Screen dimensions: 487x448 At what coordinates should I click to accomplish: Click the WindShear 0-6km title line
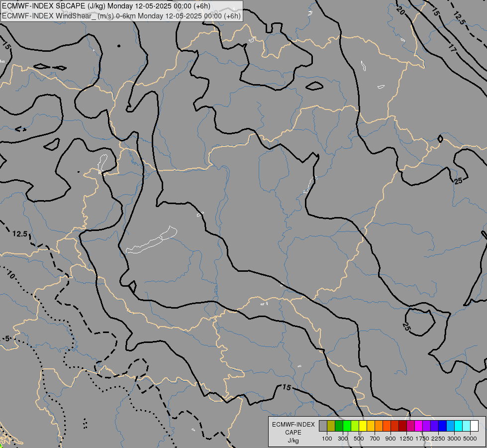(121, 16)
